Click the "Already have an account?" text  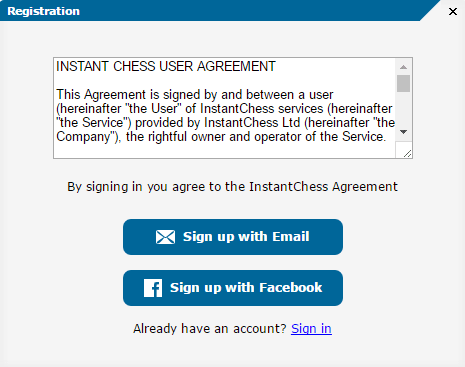(210, 329)
